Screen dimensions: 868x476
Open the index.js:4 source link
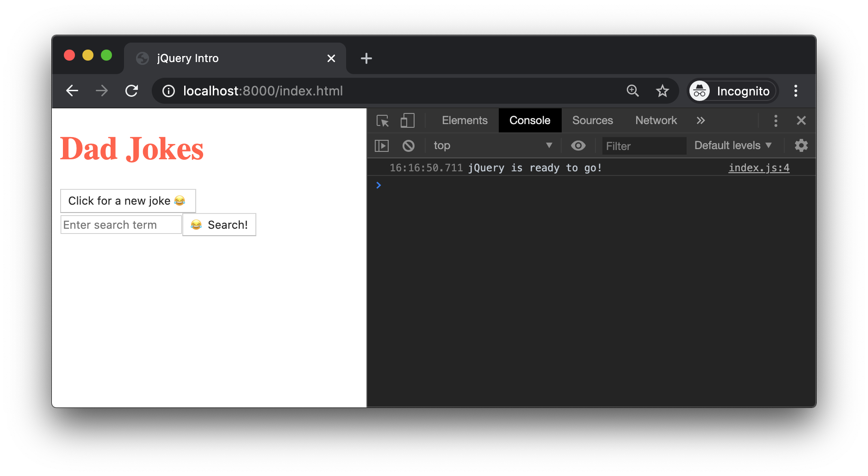[759, 168]
